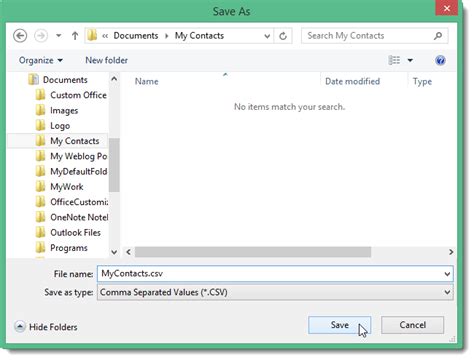Screen dimensions: 474x360
Task: Click the tree scrollbar down arrow
Action: pos(114,252)
